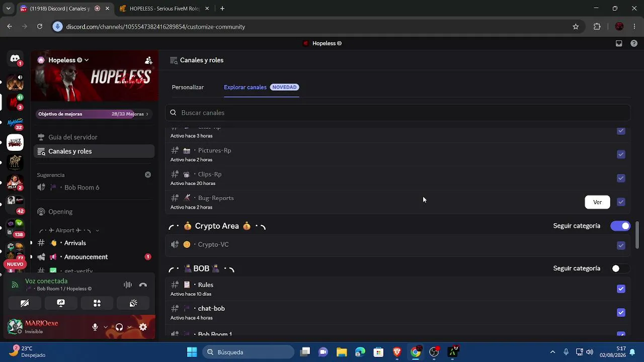Expand server boost goal details
This screenshot has width=644, height=362.
click(x=147, y=114)
